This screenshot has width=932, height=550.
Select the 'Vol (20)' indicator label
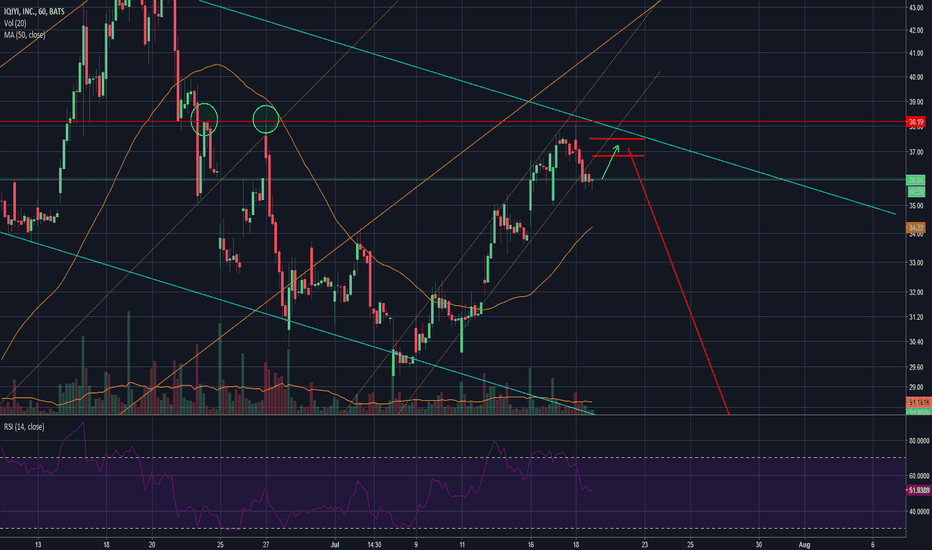15,23
